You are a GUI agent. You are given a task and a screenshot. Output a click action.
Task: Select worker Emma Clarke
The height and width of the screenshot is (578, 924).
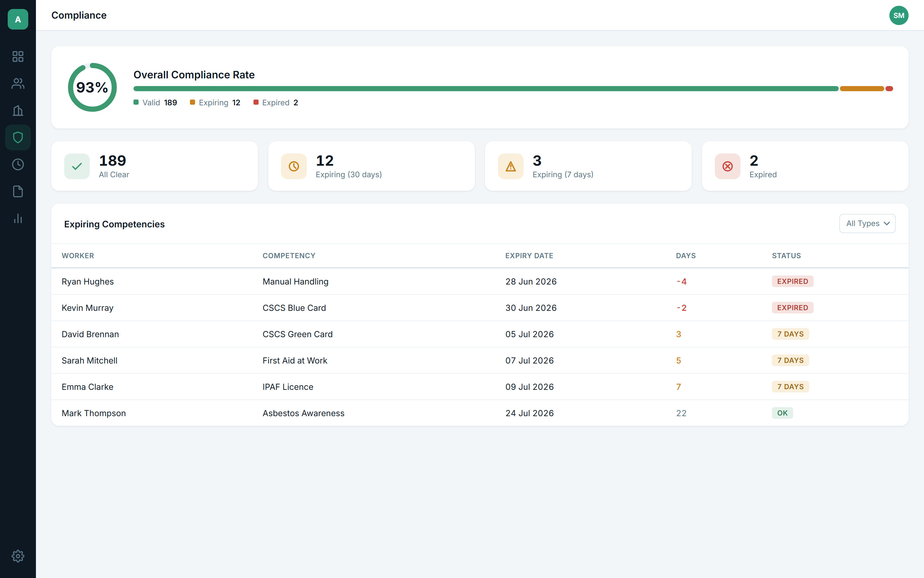pyautogui.click(x=88, y=387)
